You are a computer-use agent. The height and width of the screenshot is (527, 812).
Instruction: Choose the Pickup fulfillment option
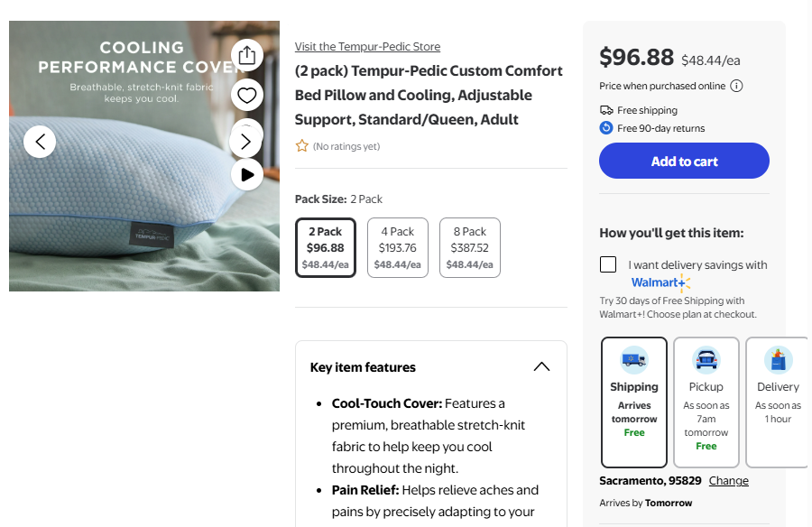(x=706, y=402)
